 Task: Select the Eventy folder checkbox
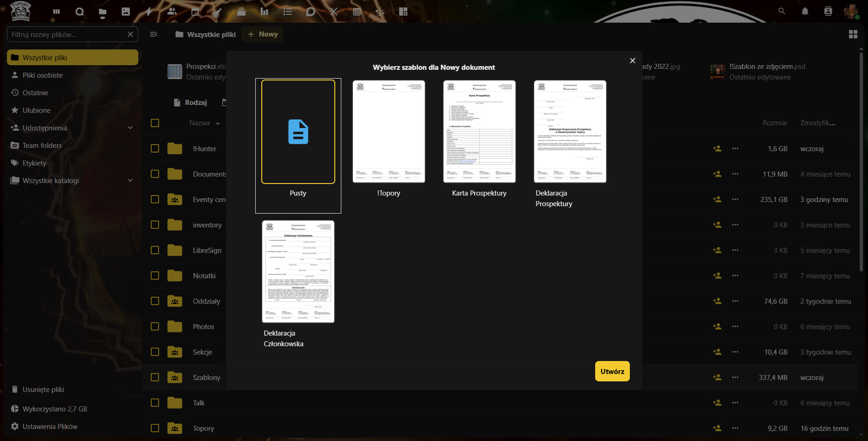155,200
